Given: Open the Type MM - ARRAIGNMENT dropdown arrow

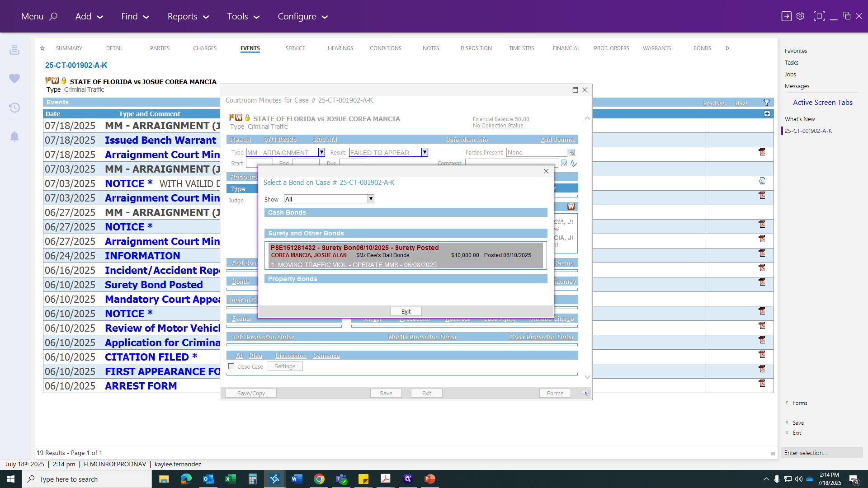Looking at the screenshot, I should pyautogui.click(x=321, y=152).
